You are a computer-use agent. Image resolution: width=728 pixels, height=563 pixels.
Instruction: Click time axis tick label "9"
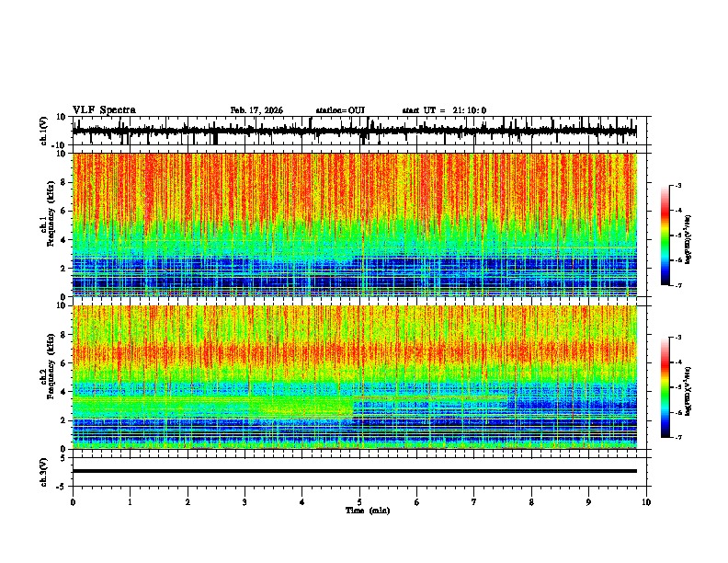click(x=588, y=502)
